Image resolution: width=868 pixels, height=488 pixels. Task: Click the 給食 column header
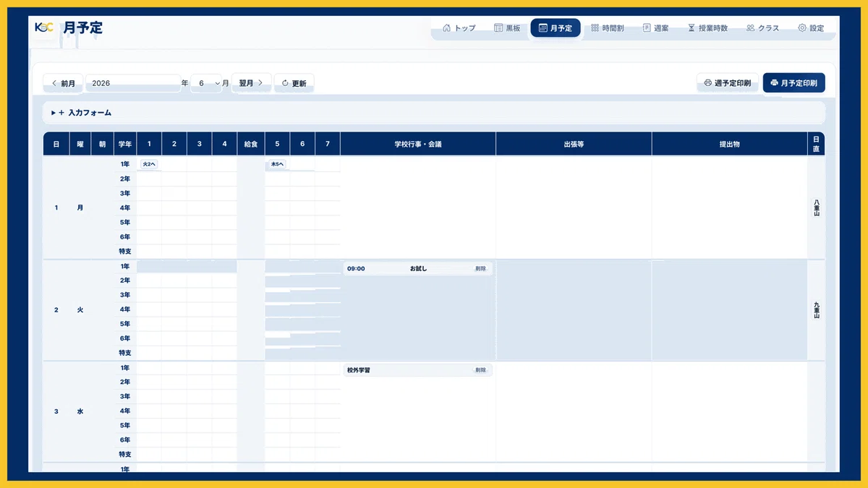251,144
